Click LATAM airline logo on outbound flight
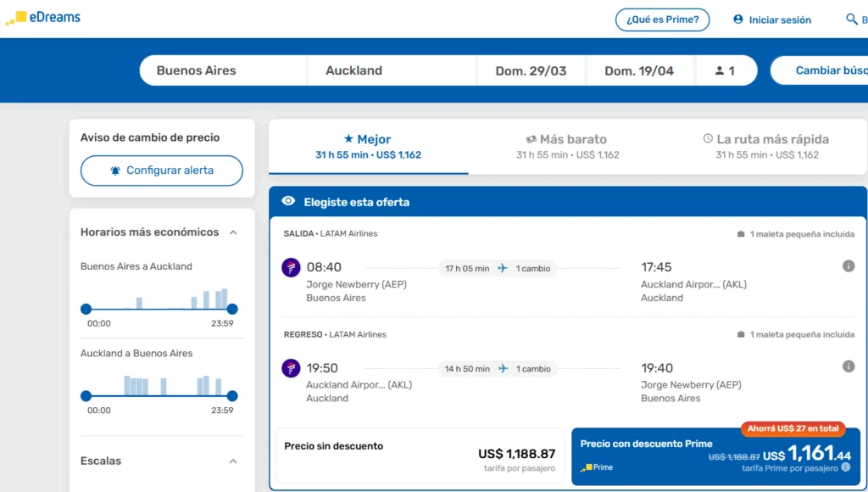The width and height of the screenshot is (868, 492). tap(291, 268)
